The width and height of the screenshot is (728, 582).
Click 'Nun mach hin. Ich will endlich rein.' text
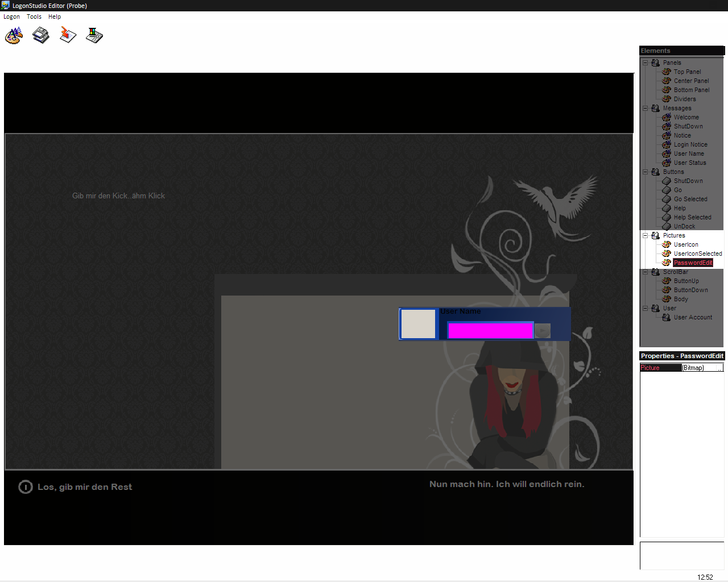pyautogui.click(x=507, y=484)
